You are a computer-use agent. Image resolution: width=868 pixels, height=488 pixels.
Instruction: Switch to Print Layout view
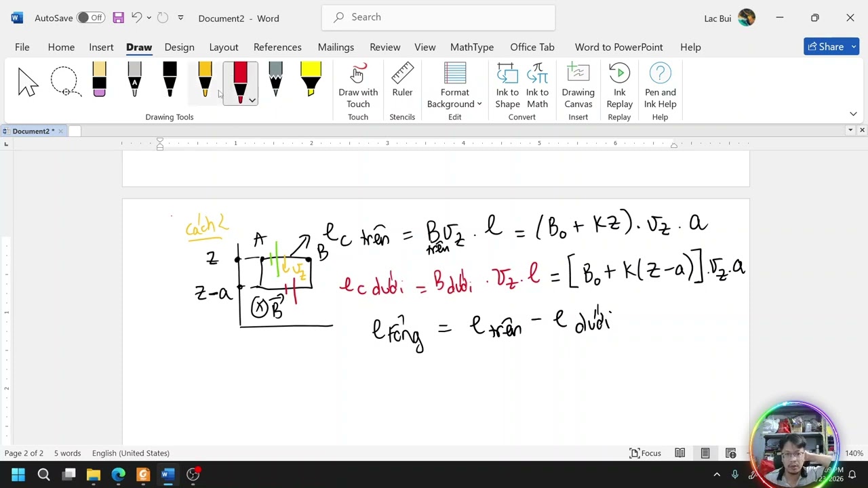tap(705, 453)
